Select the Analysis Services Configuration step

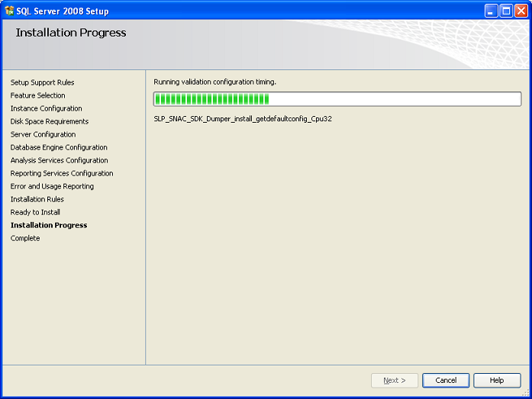59,160
